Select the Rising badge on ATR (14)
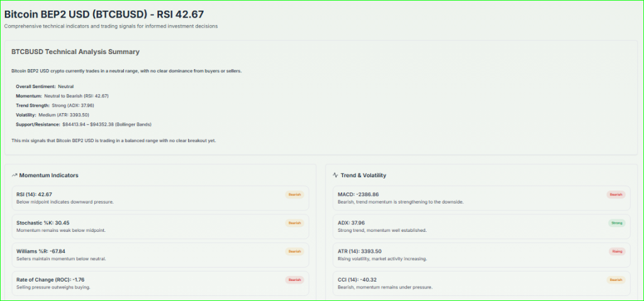644x301 pixels. click(616, 251)
